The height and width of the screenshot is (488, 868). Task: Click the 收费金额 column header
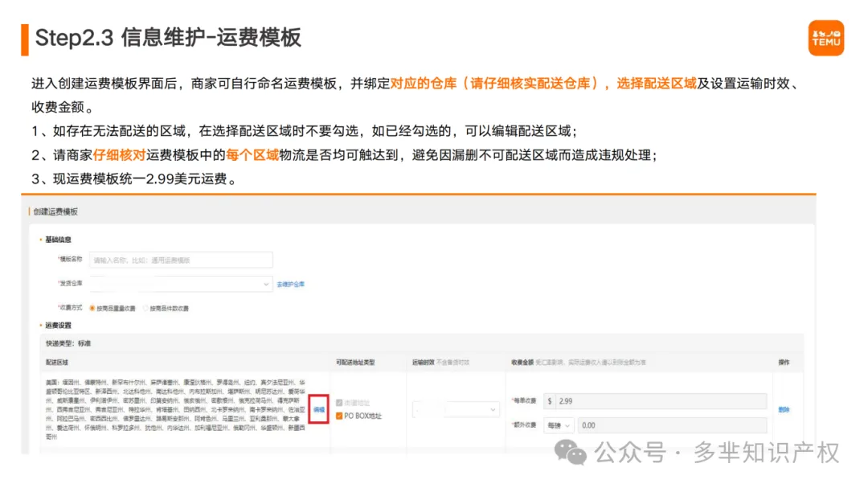click(522, 363)
